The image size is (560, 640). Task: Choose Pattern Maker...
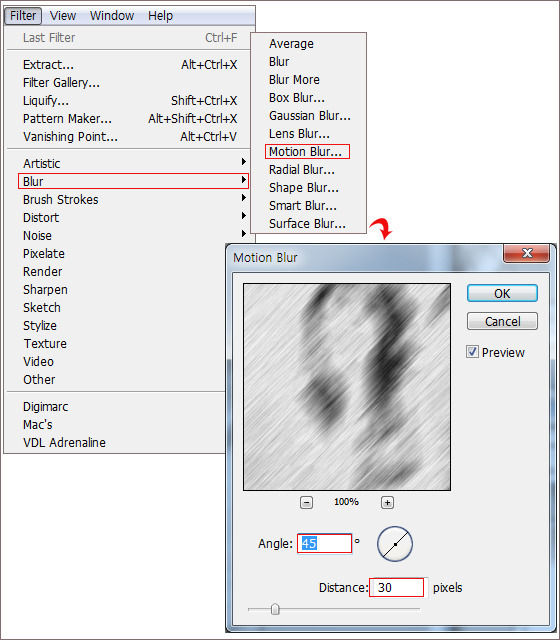pyautogui.click(x=128, y=118)
